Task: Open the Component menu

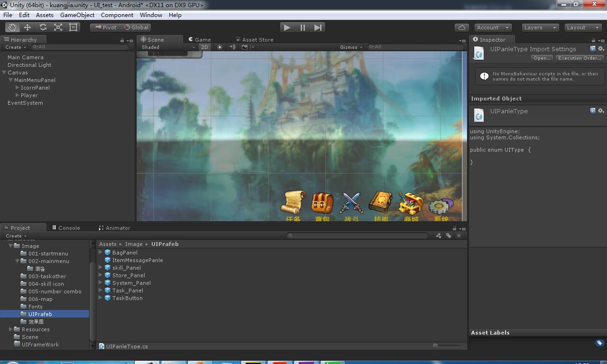Action: tap(117, 15)
